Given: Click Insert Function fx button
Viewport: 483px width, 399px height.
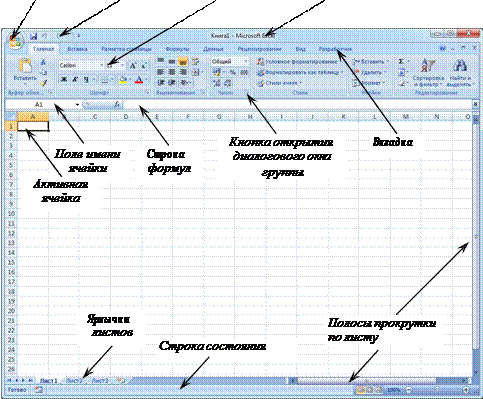Looking at the screenshot, I should 116,104.
